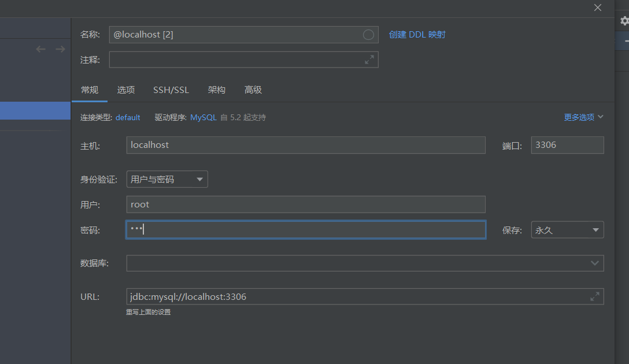The image size is (629, 364).
Task: Close the data source dialog with the X icon
Action: point(597,8)
